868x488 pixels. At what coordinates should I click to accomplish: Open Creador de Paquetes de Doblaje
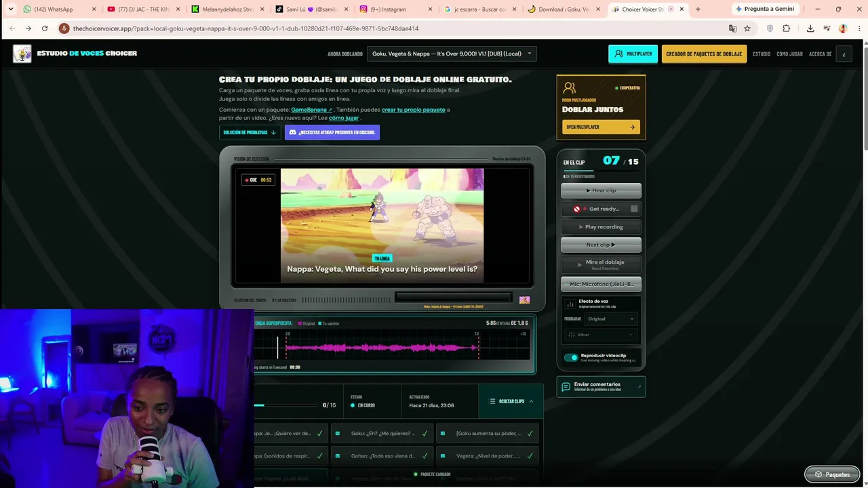point(704,54)
